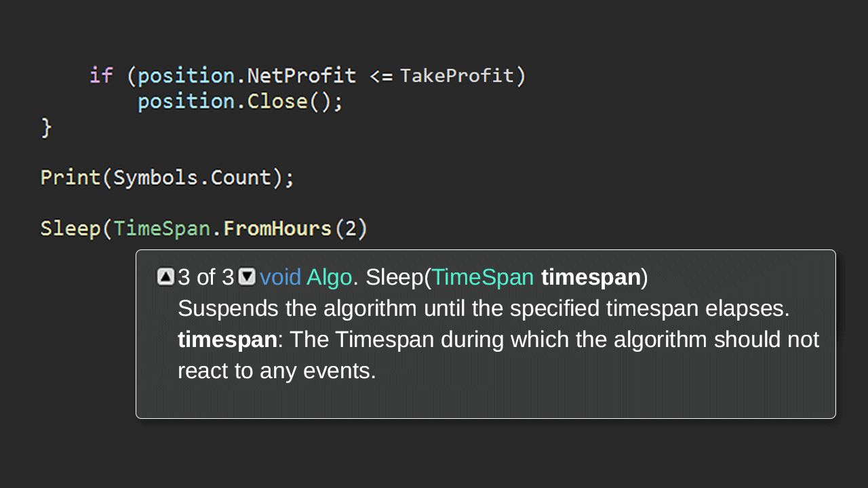868x488 pixels.
Task: Click the Print method call
Action: point(71,178)
